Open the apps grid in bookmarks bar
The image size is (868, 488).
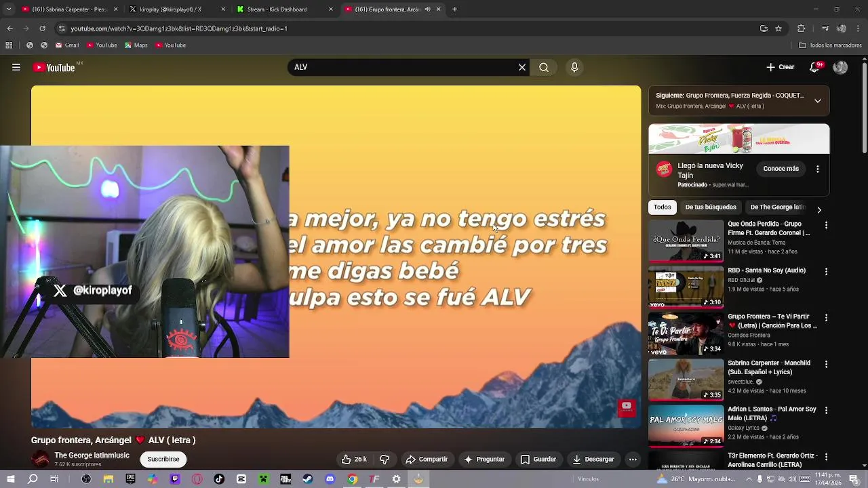pos(9,45)
